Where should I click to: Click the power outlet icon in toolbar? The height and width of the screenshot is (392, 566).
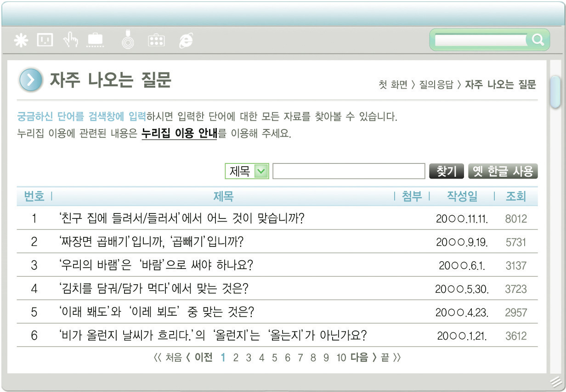[45, 40]
